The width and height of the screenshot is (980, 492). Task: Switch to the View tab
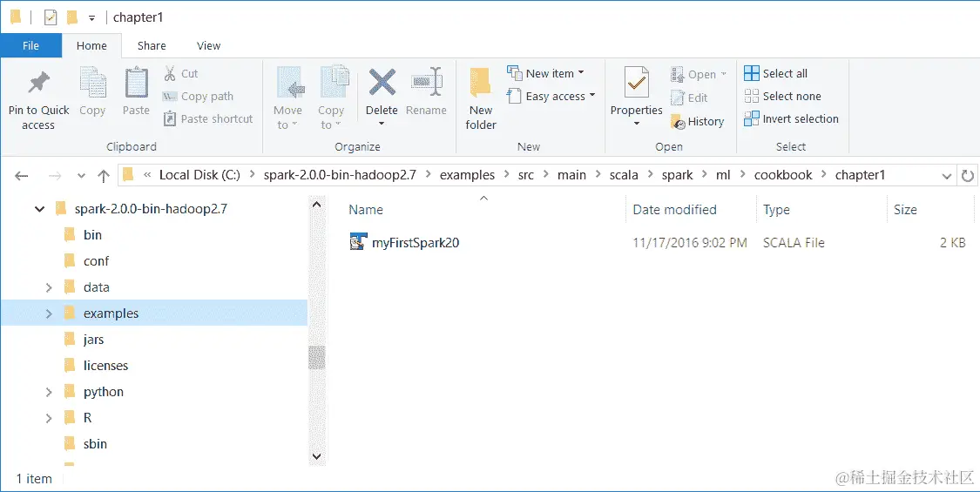208,45
